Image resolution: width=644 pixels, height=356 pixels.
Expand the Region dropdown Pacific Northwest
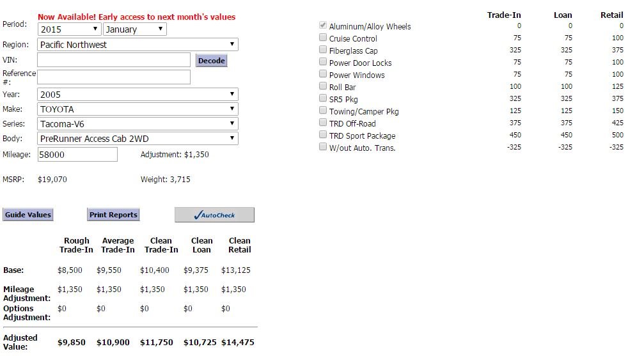pyautogui.click(x=137, y=44)
